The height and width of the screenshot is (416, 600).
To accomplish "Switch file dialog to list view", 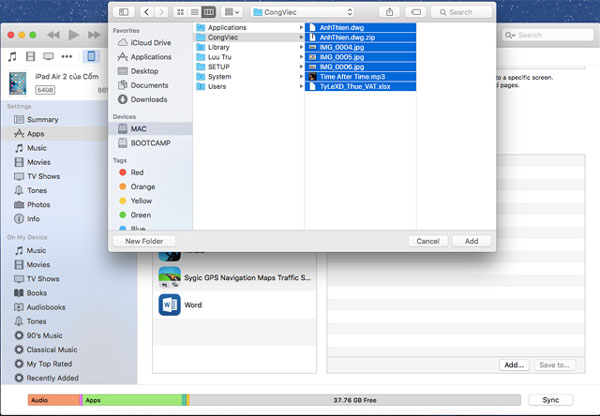I will 194,12.
